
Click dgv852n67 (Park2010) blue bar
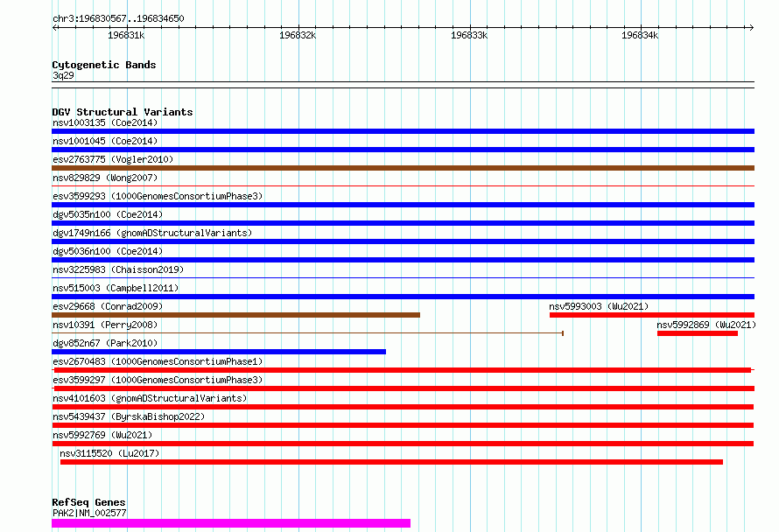(219, 352)
